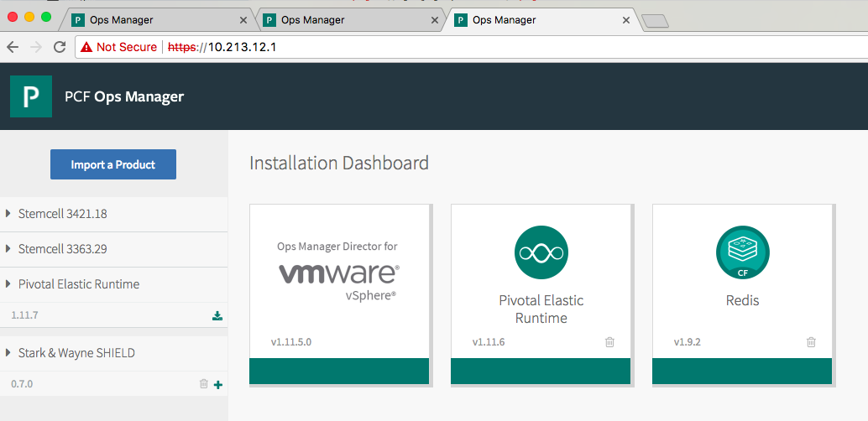The image size is (868, 421).
Task: Click the 0.7.0 version in the sidebar
Action: tap(22, 384)
